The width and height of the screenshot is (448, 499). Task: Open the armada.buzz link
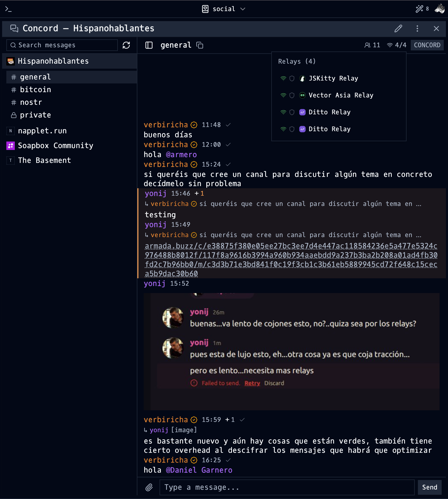tap(291, 260)
